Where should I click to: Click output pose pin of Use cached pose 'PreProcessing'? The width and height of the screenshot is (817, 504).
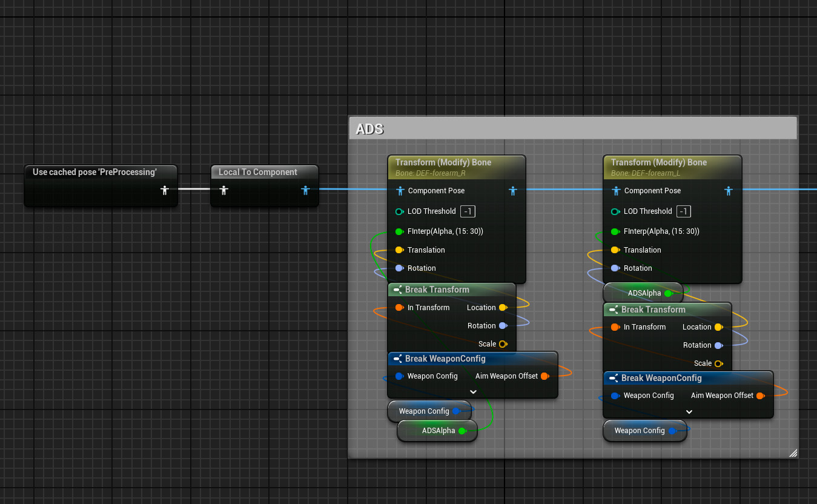pos(164,190)
